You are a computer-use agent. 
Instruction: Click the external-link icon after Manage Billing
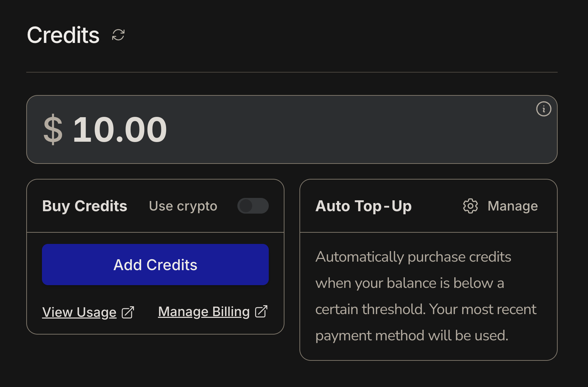pos(261,311)
